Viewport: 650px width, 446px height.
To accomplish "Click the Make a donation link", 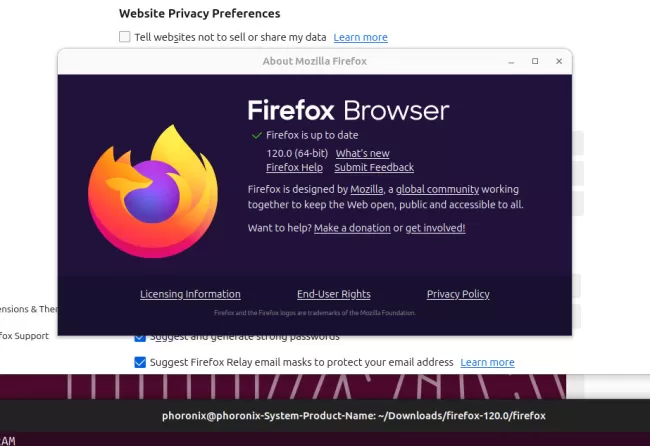I will point(352,228).
